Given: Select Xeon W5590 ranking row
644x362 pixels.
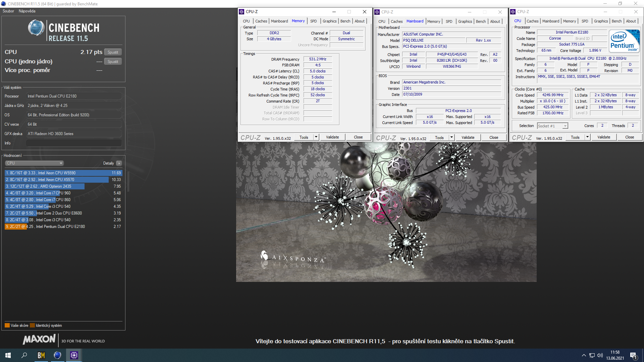Looking at the screenshot, I should point(63,173).
